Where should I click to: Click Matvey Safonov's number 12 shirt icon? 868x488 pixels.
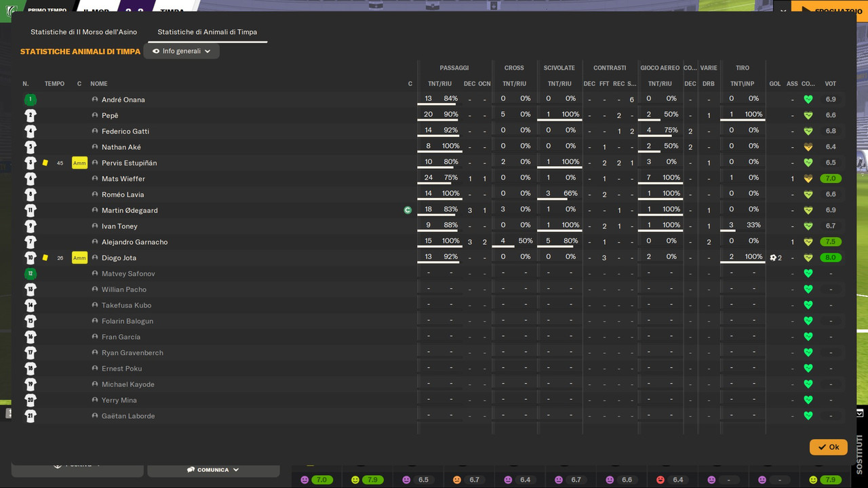(31, 274)
